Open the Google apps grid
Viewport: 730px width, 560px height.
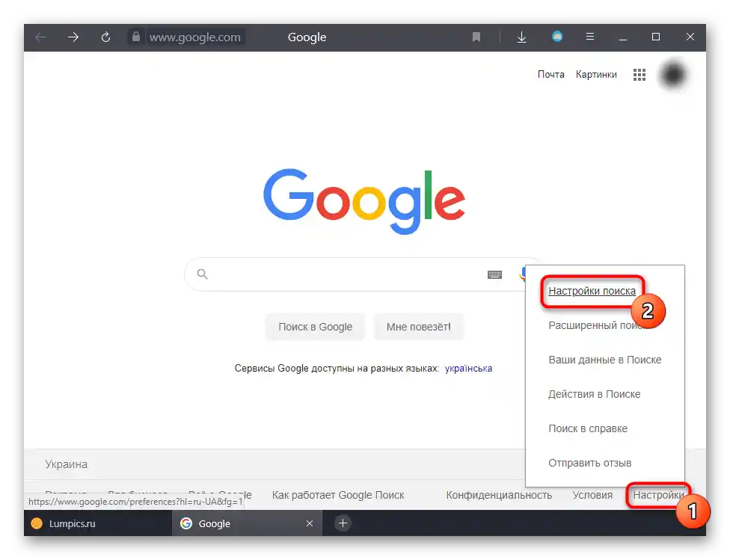[x=639, y=75]
